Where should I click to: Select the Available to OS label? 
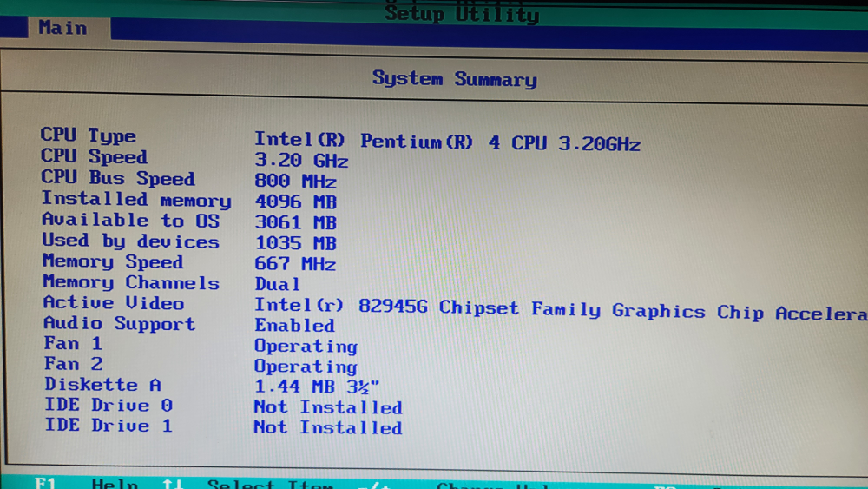[131, 221]
